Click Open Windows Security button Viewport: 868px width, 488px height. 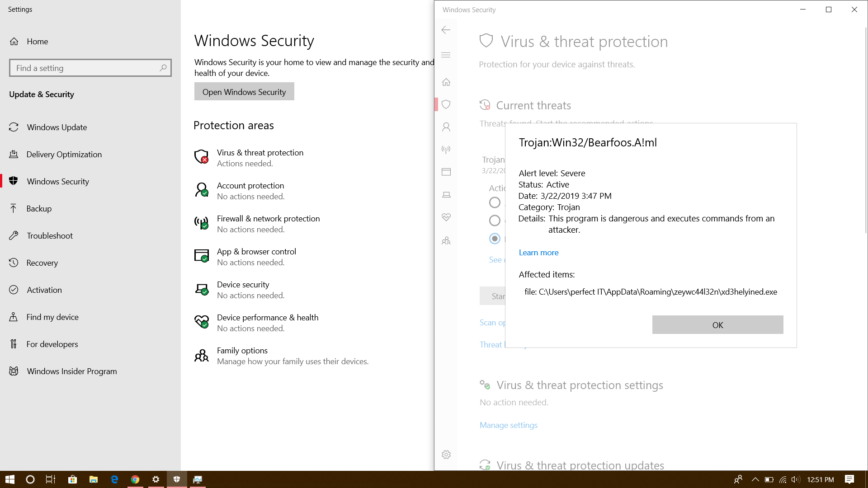[244, 92]
